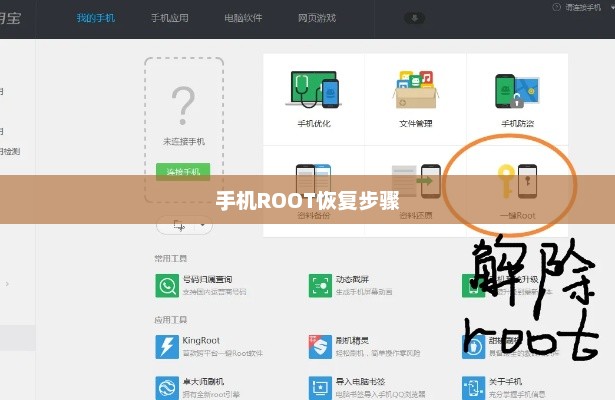Click the download arrow button in the top bar

point(414,18)
